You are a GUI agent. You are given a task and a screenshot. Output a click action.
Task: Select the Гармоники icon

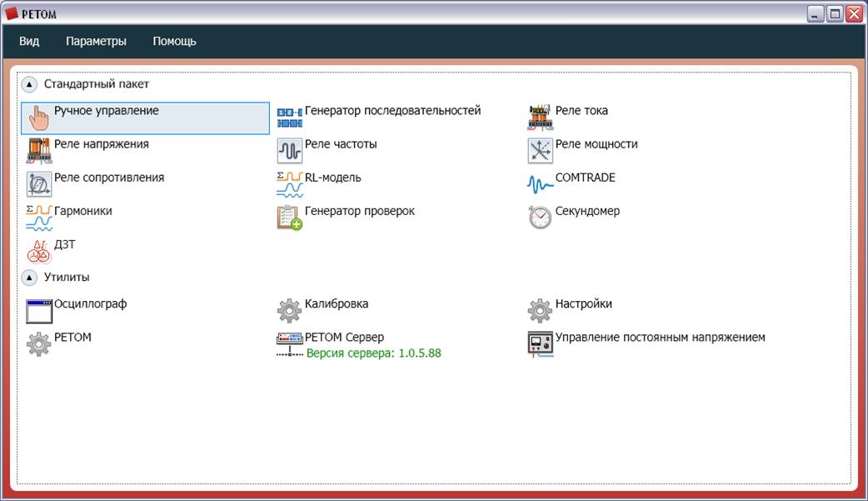pos(39,218)
